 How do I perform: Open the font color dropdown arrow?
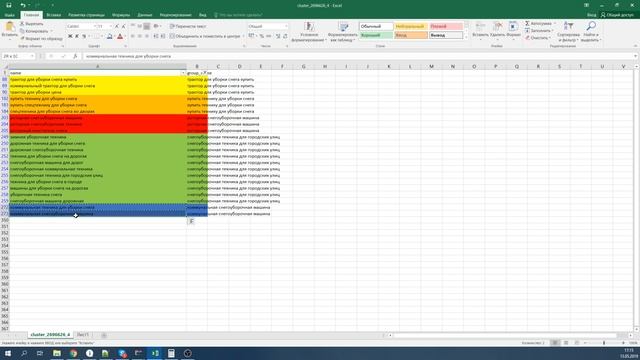(x=125, y=36)
